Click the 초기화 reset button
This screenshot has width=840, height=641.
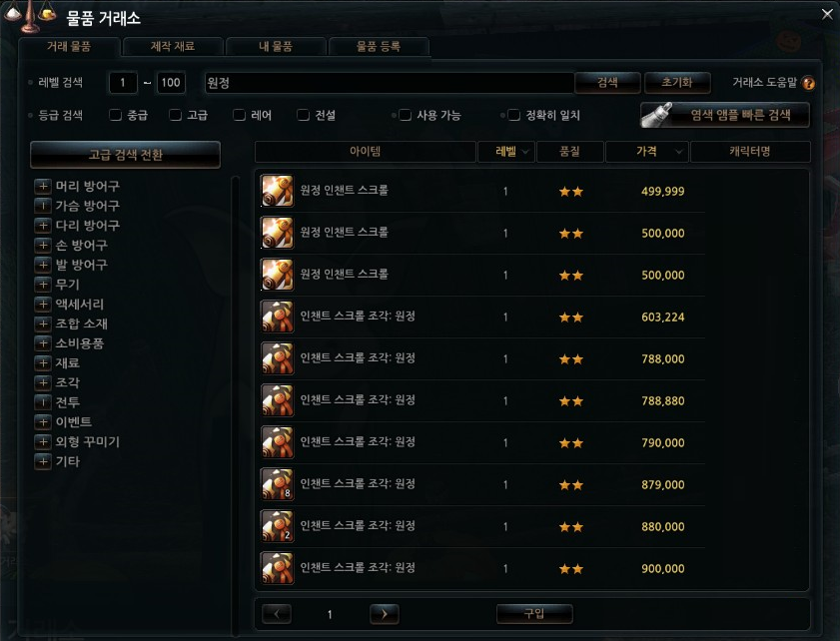click(677, 83)
